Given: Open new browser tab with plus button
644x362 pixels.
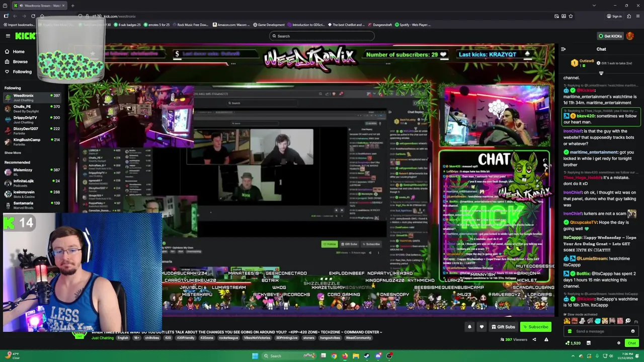Looking at the screenshot, I should 72,6.
